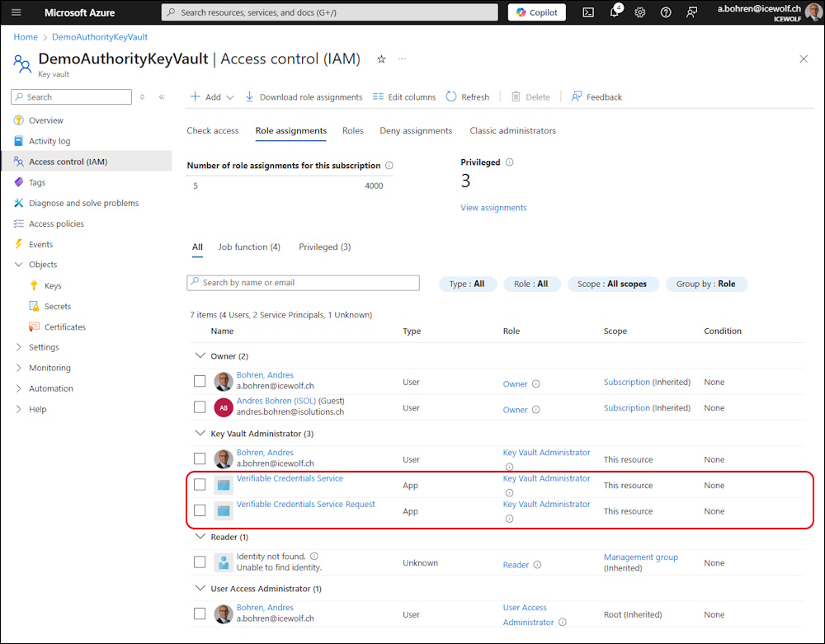Open the more options ellipsis
Viewport: 825px width, 644px height.
(x=402, y=59)
